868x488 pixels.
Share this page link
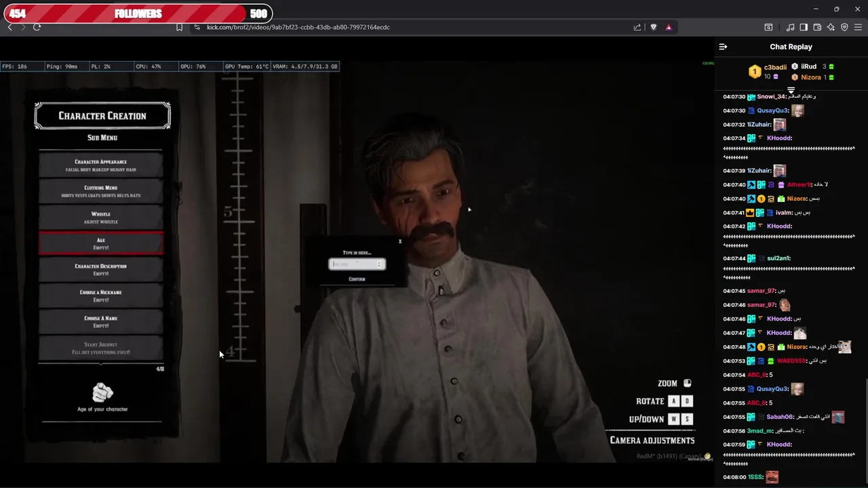pyautogui.click(x=637, y=27)
